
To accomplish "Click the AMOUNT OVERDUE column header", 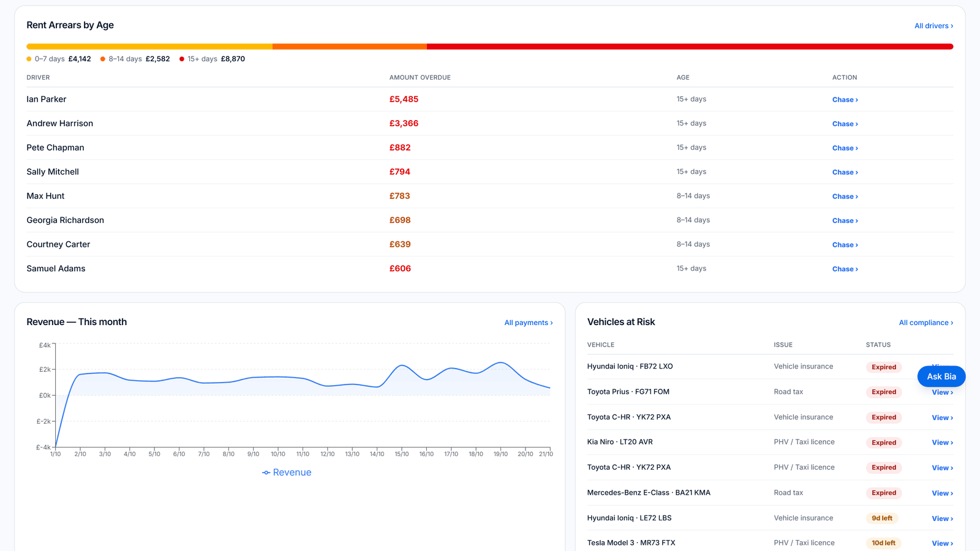I will point(420,78).
